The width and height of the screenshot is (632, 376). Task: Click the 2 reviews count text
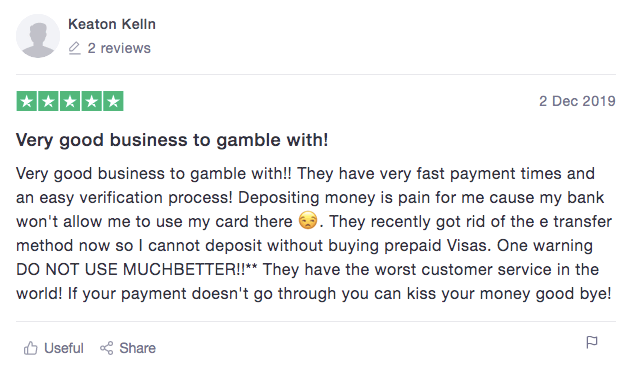tap(119, 48)
